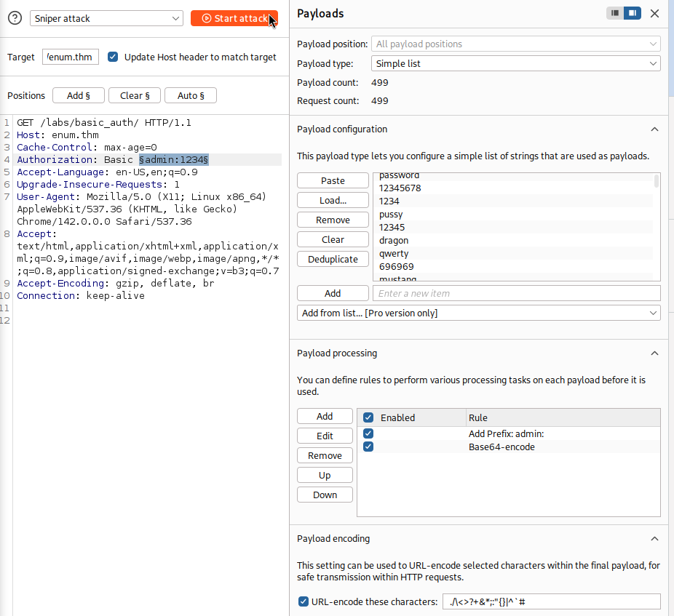
Task: Click the Connection: keep-alive line
Action: click(x=81, y=295)
